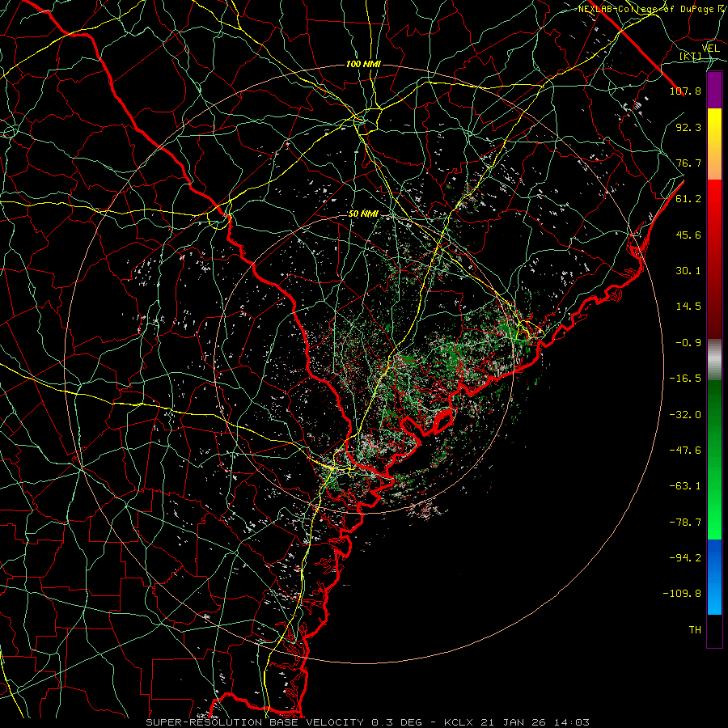728x728 pixels.
Task: Click the '14.5' scale value
Action: 688,307
